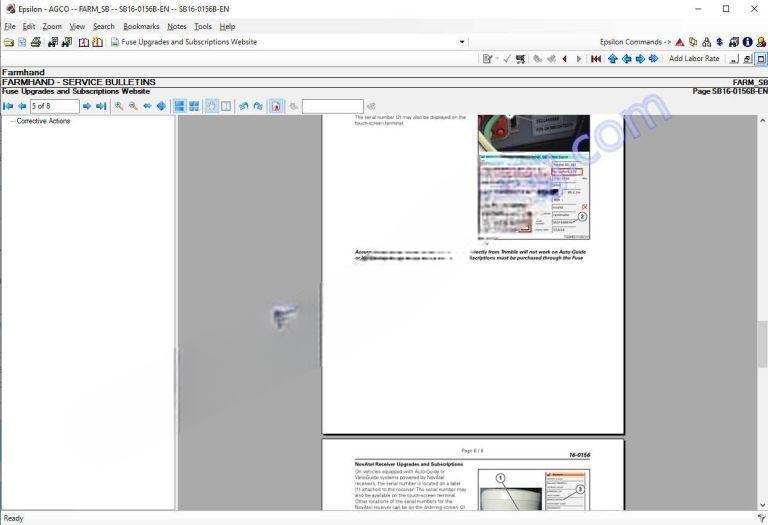Click the blue double right arrow icon
Screen dimensions: 768x525
pos(653,59)
